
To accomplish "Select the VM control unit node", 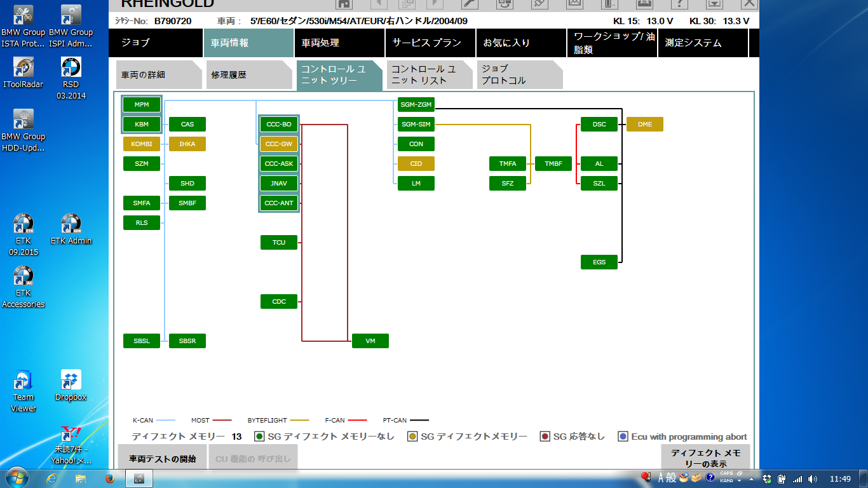I will pos(370,341).
